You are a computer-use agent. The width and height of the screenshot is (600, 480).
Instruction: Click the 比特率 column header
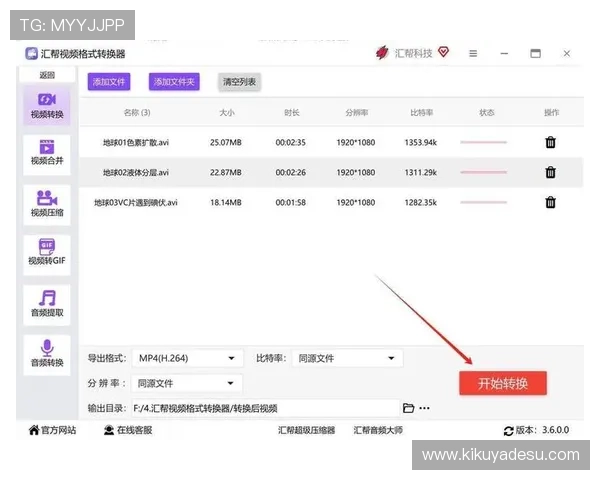pyautogui.click(x=422, y=113)
